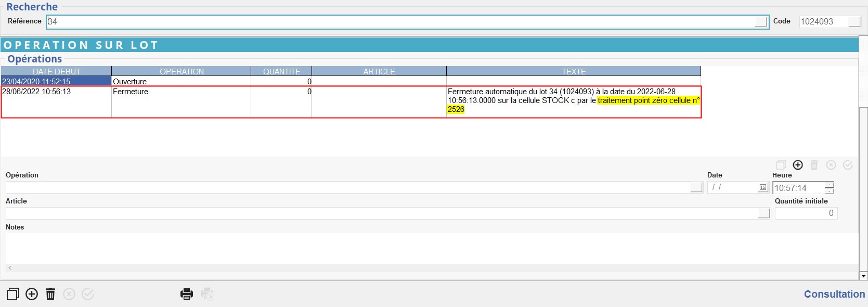Open the Opération field selector button
The height and width of the screenshot is (307, 868).
pyautogui.click(x=696, y=187)
